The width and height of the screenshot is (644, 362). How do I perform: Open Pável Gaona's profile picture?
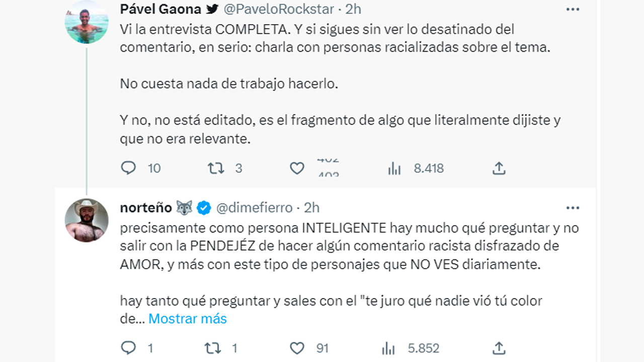87,22
